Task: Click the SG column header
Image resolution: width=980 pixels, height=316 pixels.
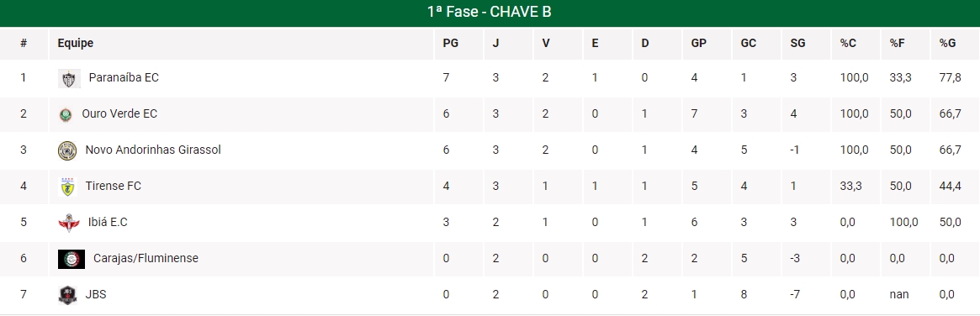Action: click(797, 43)
